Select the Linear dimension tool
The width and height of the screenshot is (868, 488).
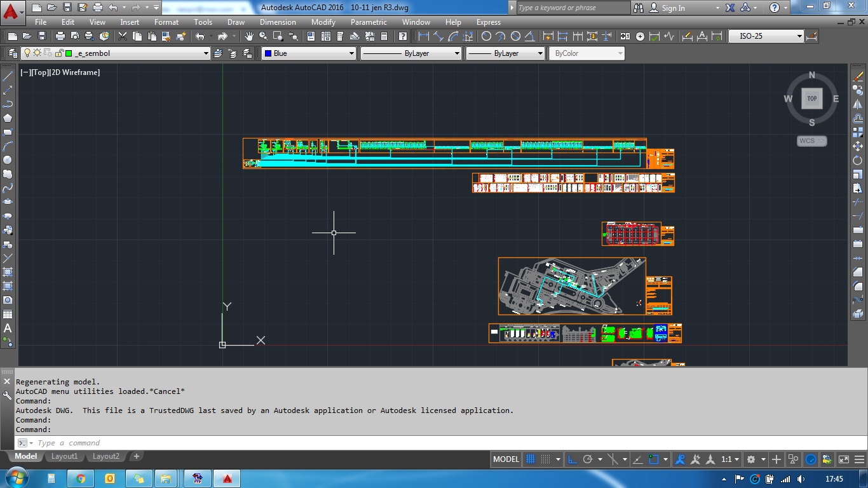pos(423,36)
